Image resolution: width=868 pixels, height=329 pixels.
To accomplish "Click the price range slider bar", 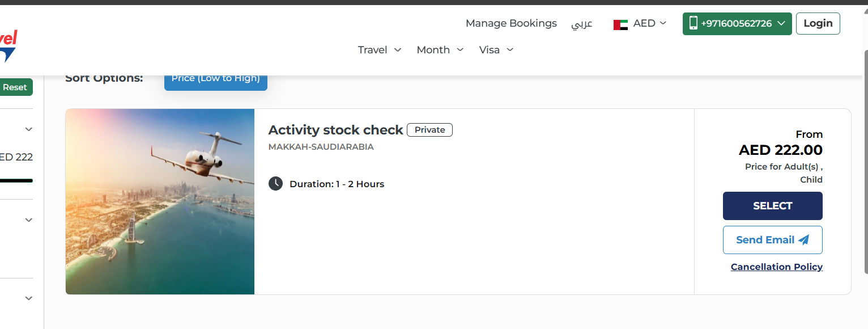I will point(16,180).
